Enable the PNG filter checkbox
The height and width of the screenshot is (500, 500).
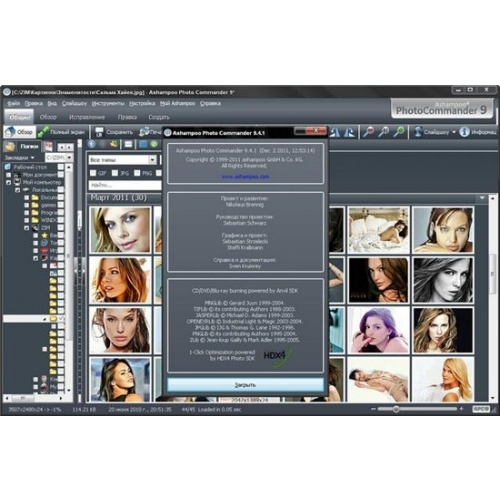(137, 173)
